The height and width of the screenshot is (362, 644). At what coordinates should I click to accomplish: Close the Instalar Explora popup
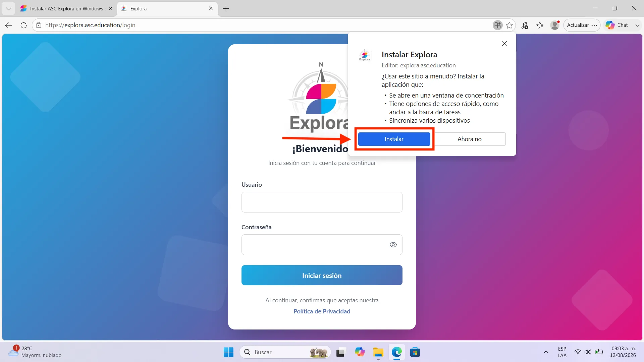tap(504, 44)
